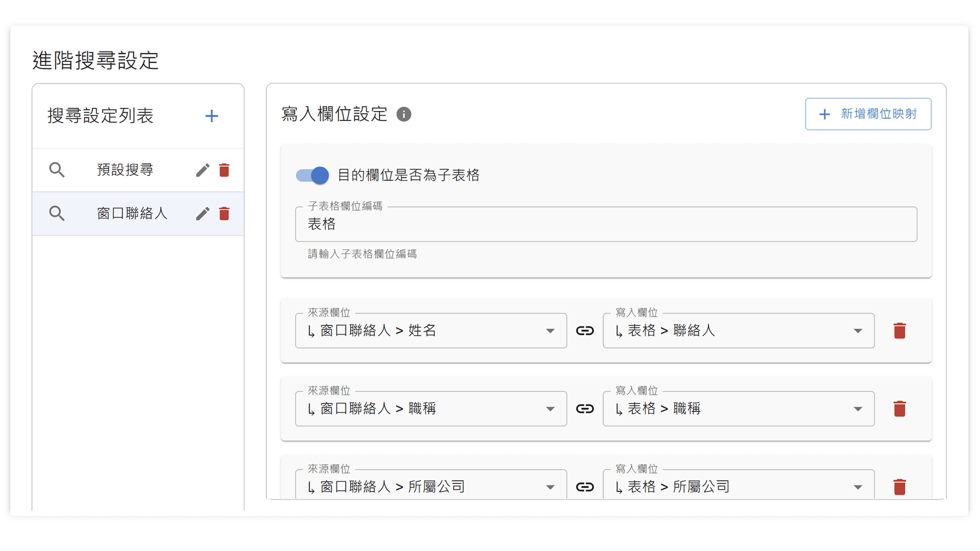Delete the 所屬公司 mapping via trash icon
Viewport: 980px width, 551px height.
click(900, 487)
